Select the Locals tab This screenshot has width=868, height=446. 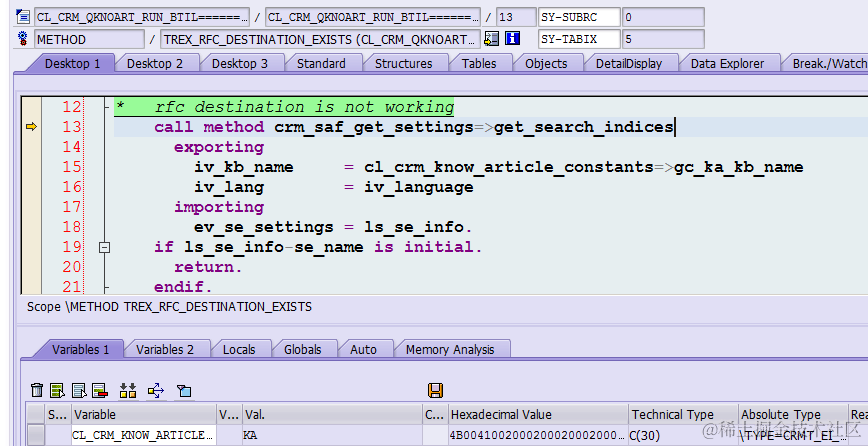click(239, 349)
